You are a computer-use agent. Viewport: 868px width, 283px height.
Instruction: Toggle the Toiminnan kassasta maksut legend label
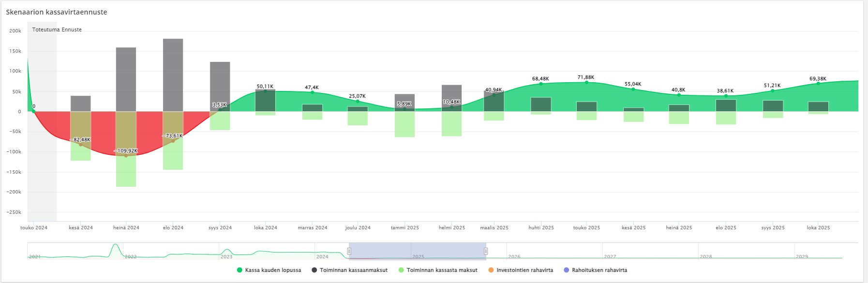442,270
